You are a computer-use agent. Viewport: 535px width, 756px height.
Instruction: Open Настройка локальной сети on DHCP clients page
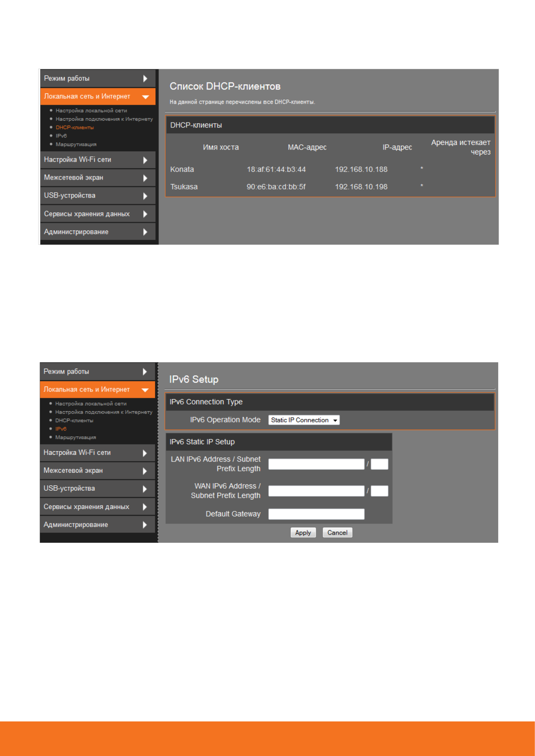tap(91, 110)
